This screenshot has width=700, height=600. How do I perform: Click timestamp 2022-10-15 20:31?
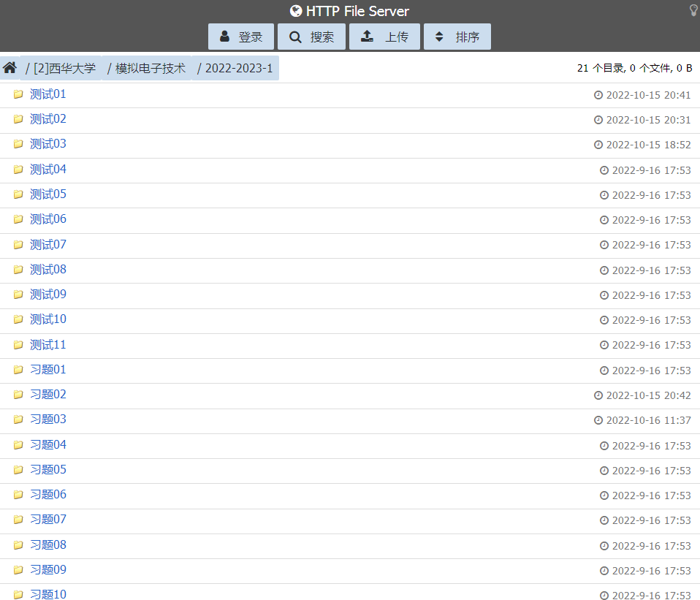point(648,120)
